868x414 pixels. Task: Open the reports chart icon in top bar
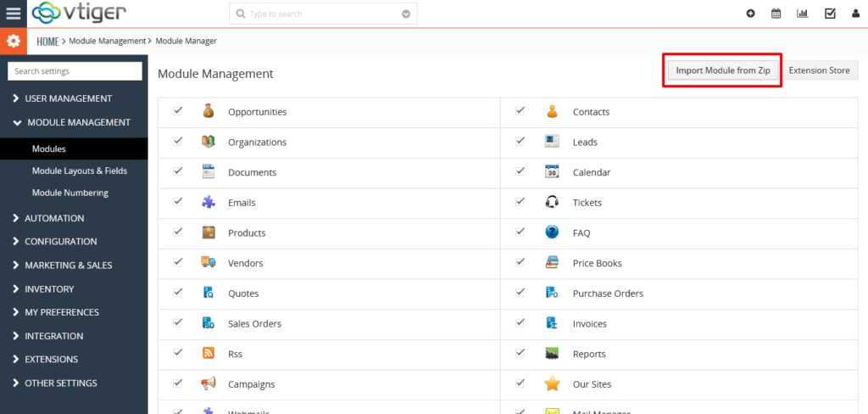click(x=802, y=14)
